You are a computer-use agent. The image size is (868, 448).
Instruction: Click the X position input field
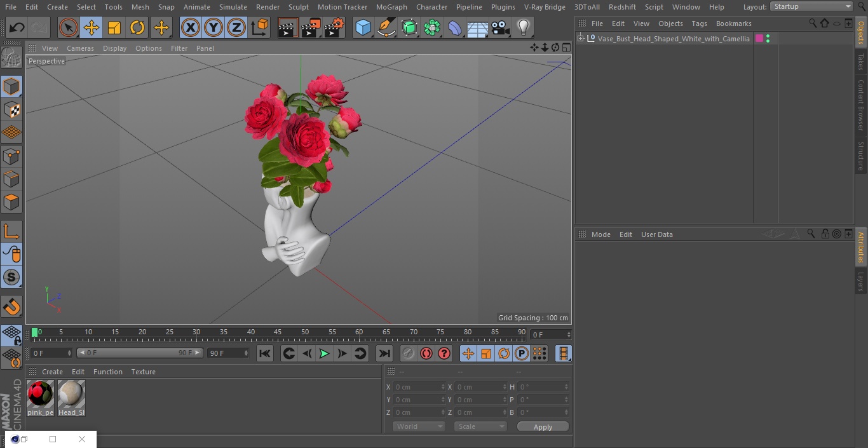tap(419, 387)
